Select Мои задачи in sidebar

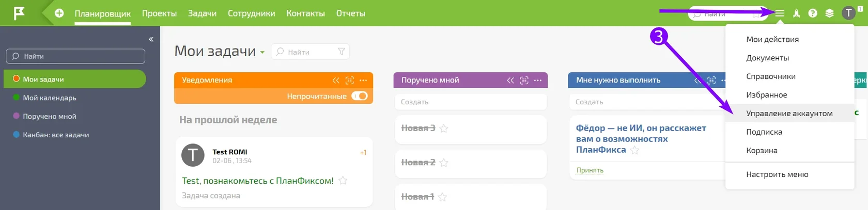pos(75,79)
